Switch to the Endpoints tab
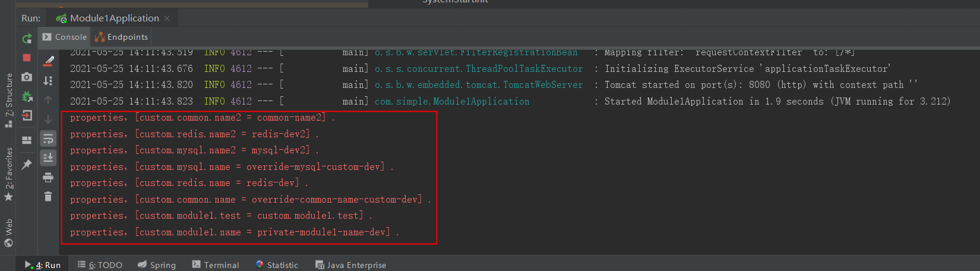Screen dimensions: 980x271 (x=121, y=37)
